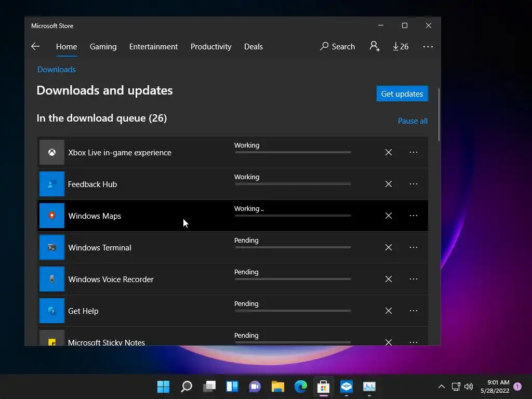Click the Get Help app icon
The height and width of the screenshot is (399, 532).
(52, 311)
